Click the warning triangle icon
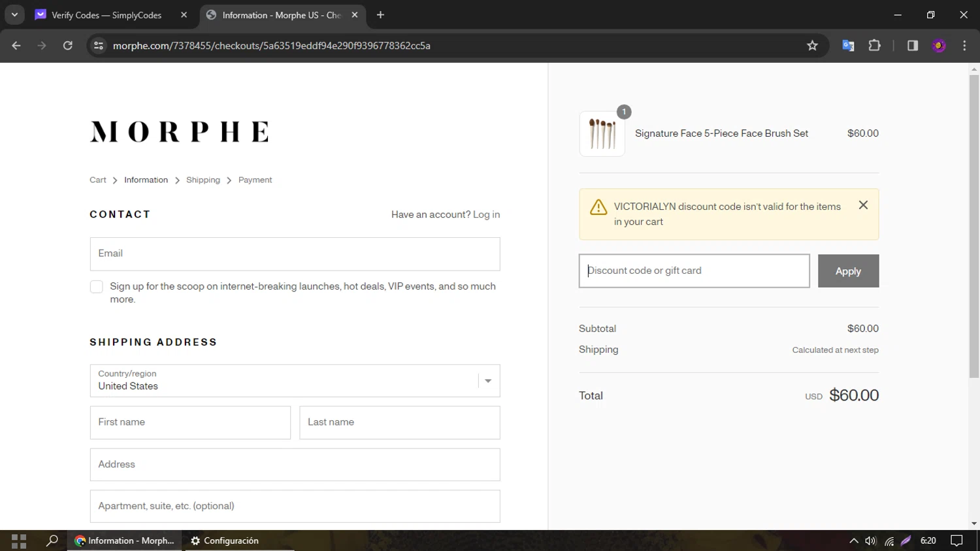Viewport: 980px width, 551px height. point(598,207)
